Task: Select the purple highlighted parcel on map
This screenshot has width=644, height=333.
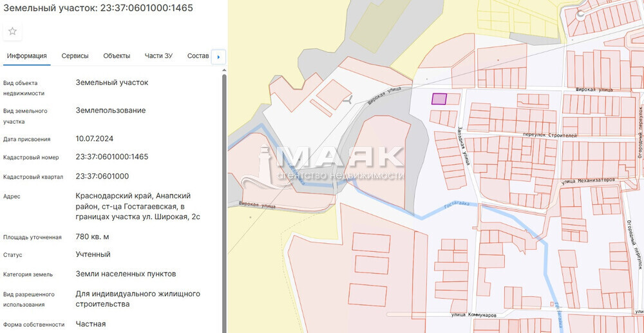Action: coord(439,99)
